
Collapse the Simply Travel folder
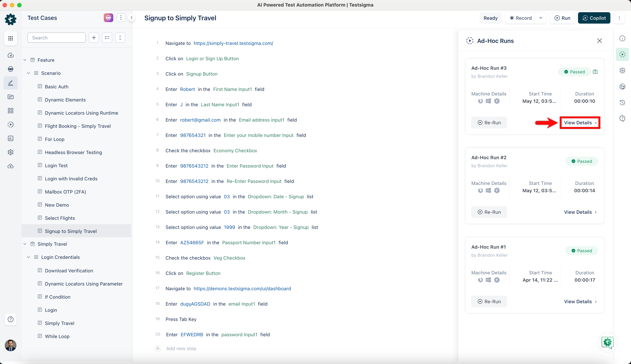[x=25, y=244]
